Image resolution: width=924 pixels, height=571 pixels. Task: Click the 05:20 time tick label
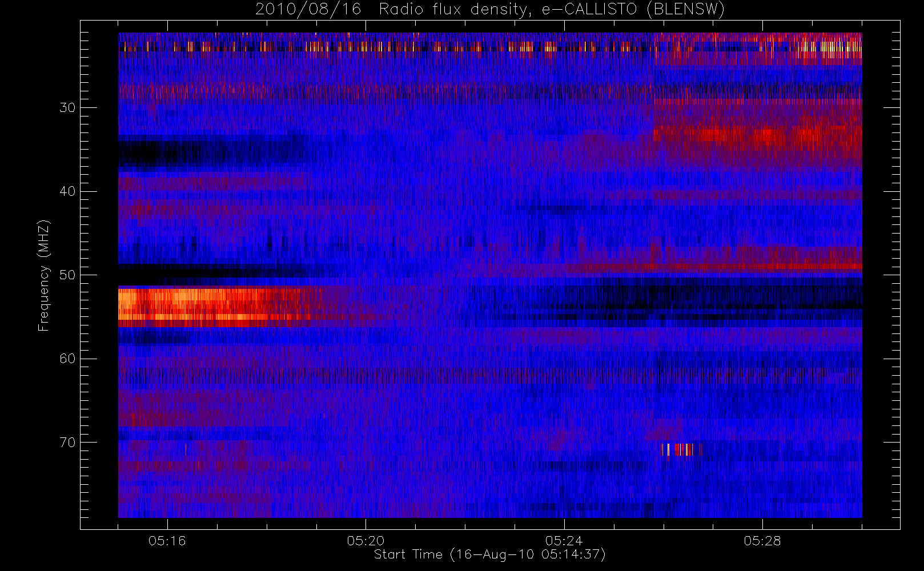point(365,541)
